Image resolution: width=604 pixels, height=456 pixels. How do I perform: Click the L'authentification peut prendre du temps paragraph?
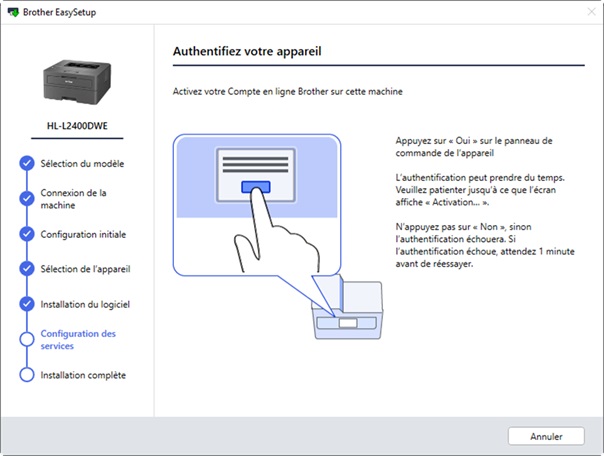point(480,190)
